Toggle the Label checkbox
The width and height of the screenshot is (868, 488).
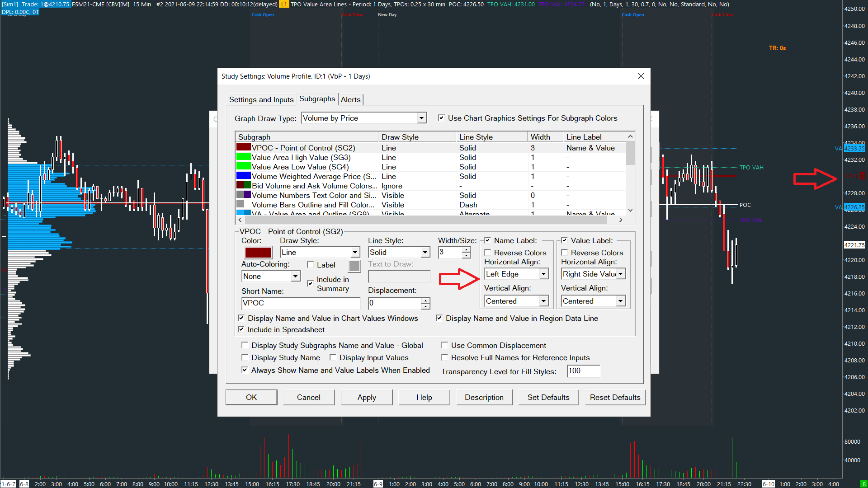[311, 265]
